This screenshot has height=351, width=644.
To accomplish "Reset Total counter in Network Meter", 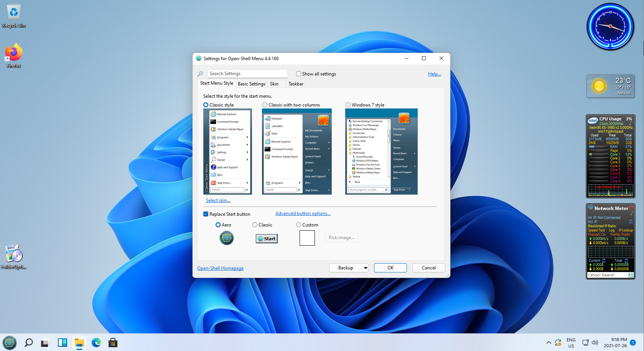I will [x=626, y=261].
